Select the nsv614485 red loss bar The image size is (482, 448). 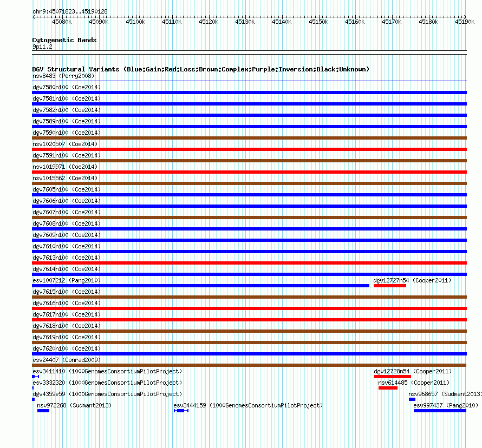pos(388,388)
